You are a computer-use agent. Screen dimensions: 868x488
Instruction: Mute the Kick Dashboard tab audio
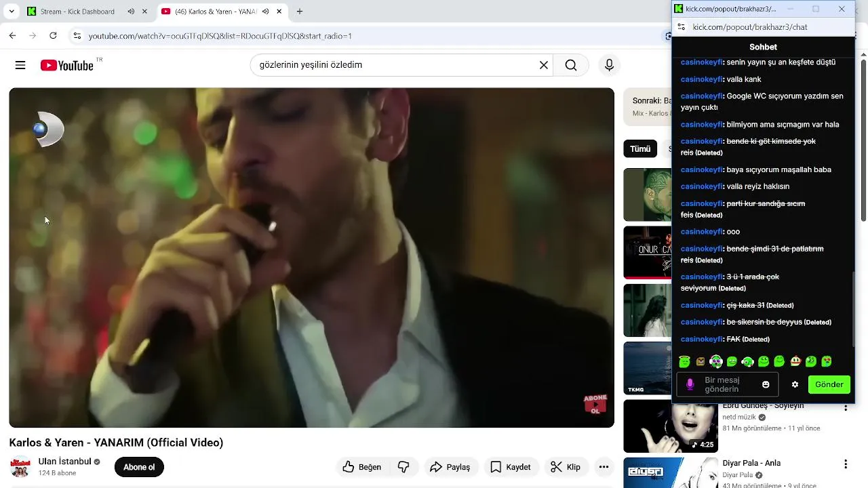[x=131, y=12]
